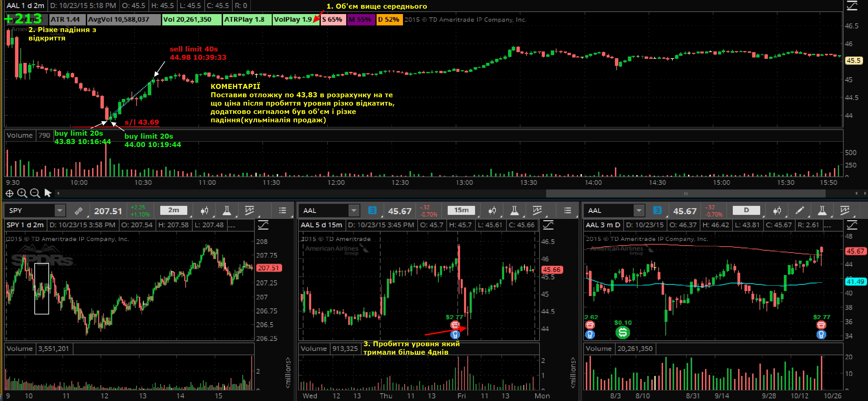Click the AAL 1 d 2m chart title
The height and width of the screenshot is (401, 868).
25,6
